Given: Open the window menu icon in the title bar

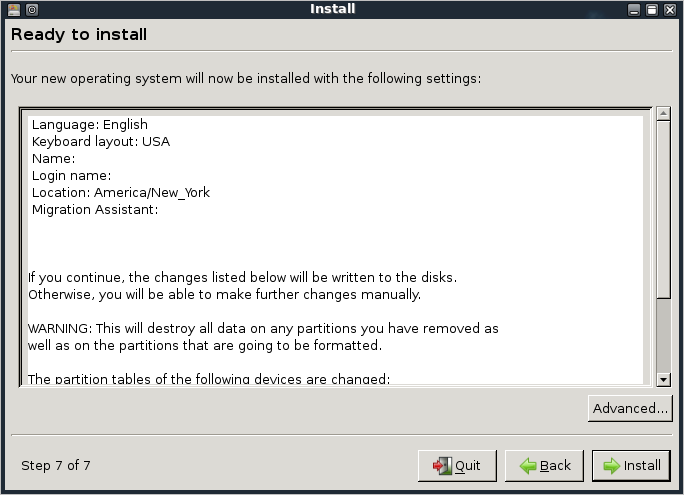Looking at the screenshot, I should click(13, 10).
